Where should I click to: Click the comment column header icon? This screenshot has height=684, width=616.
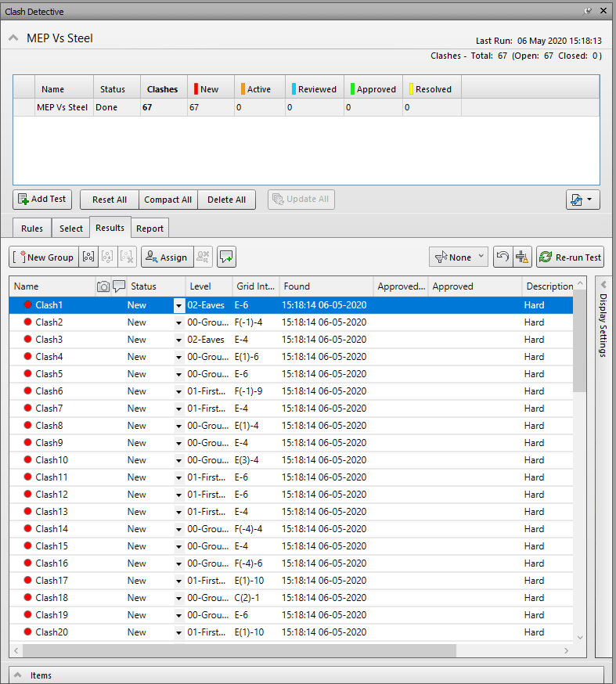click(119, 286)
